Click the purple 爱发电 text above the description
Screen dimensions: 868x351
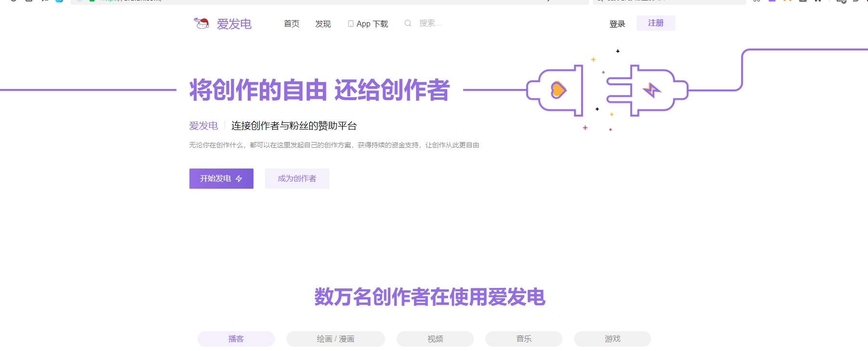[x=203, y=126]
